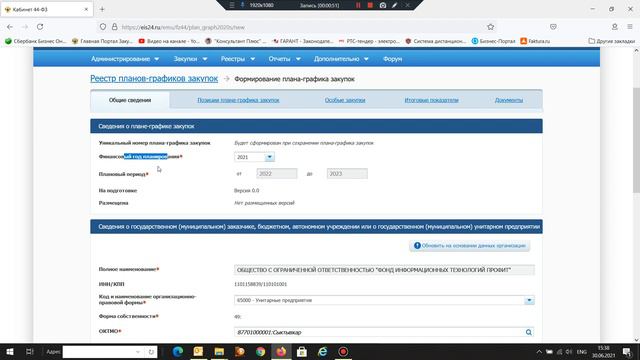
Task: Click the site padlock icon in address bar
Action: [x=115, y=27]
